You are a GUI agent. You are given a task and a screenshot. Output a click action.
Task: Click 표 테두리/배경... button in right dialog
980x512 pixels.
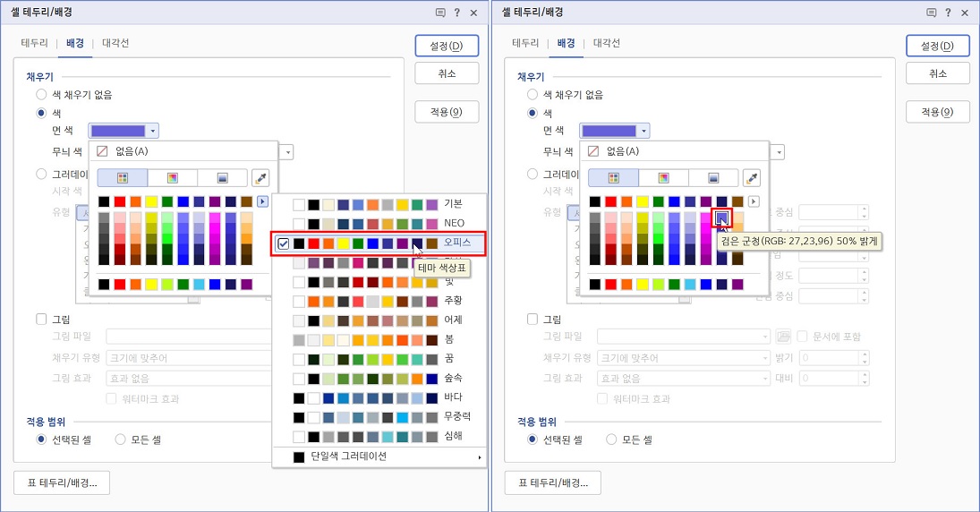553,482
